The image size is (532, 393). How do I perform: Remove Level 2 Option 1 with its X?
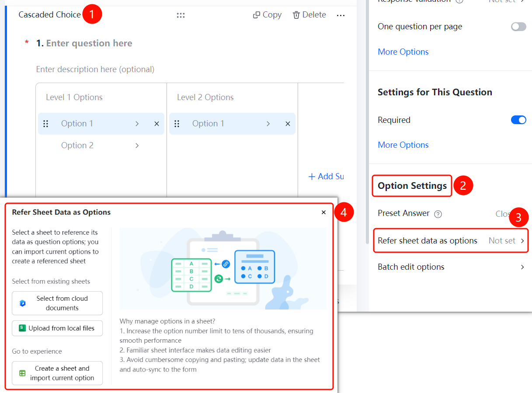coord(288,124)
